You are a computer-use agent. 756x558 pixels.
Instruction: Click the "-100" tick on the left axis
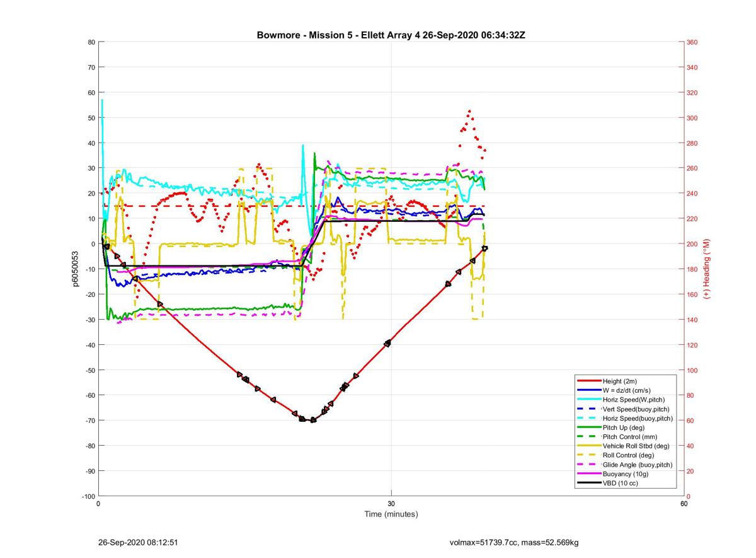click(88, 496)
